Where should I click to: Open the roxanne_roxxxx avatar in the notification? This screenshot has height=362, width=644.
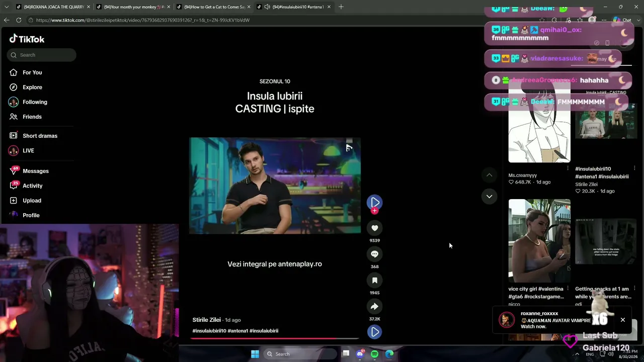click(506, 320)
